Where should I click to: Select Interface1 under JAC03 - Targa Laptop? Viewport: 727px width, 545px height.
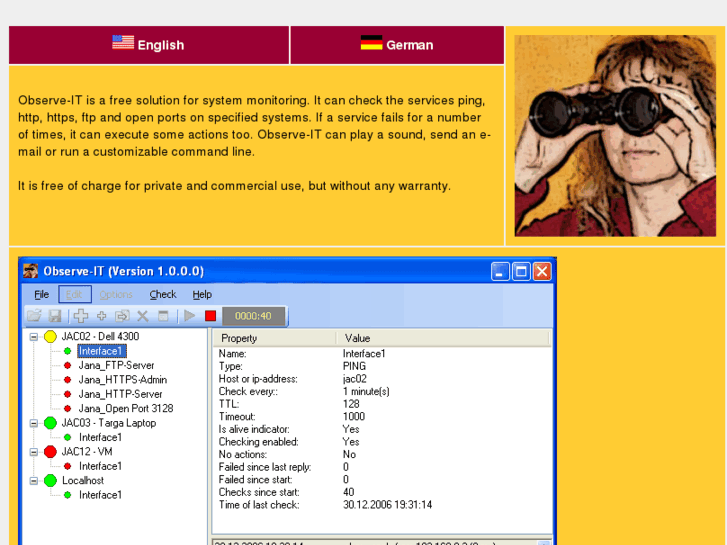(100, 437)
